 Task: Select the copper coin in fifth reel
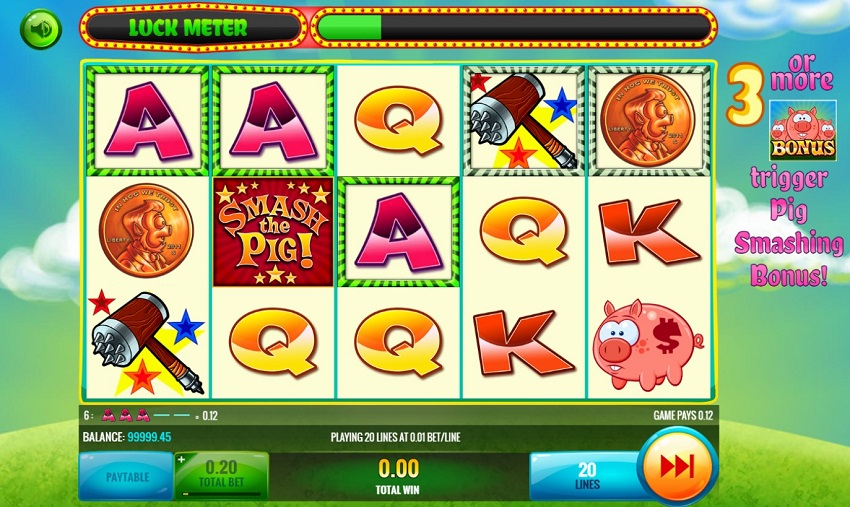point(648,120)
